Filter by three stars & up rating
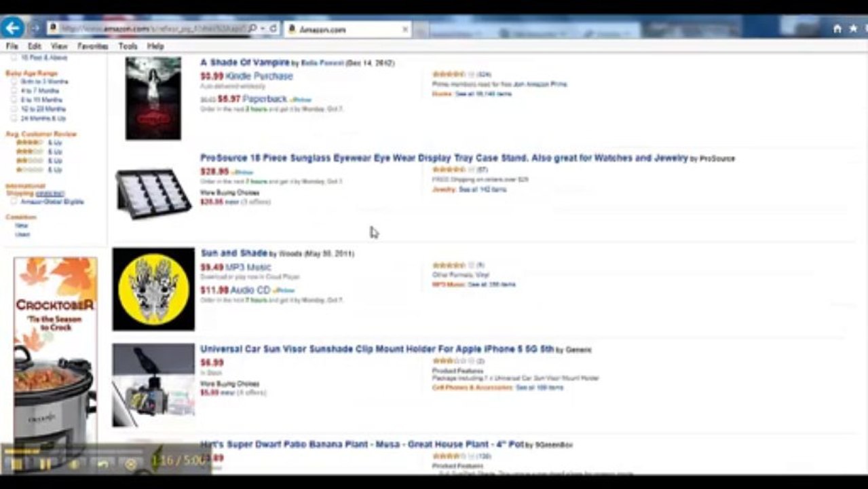The width and height of the screenshot is (868, 489). 39,151
